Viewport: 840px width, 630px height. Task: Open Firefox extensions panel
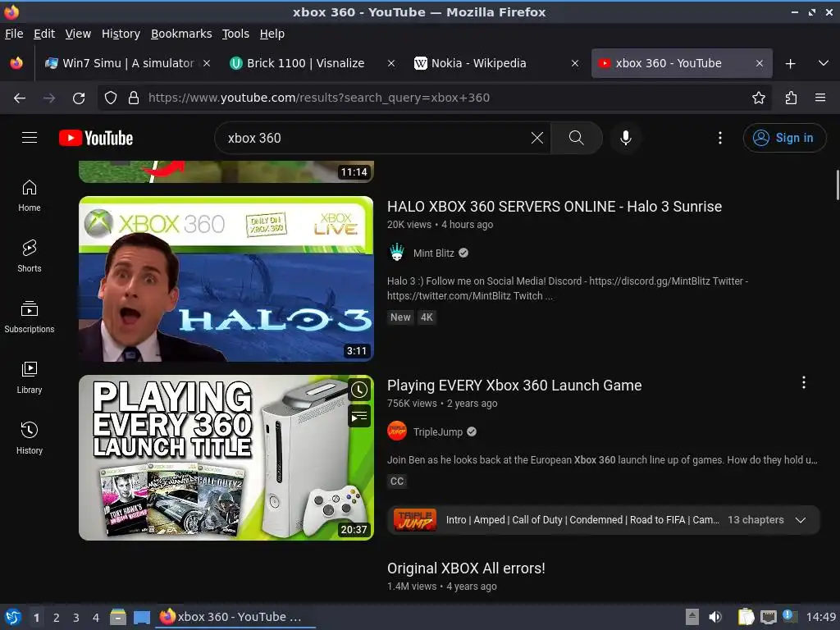tap(791, 98)
